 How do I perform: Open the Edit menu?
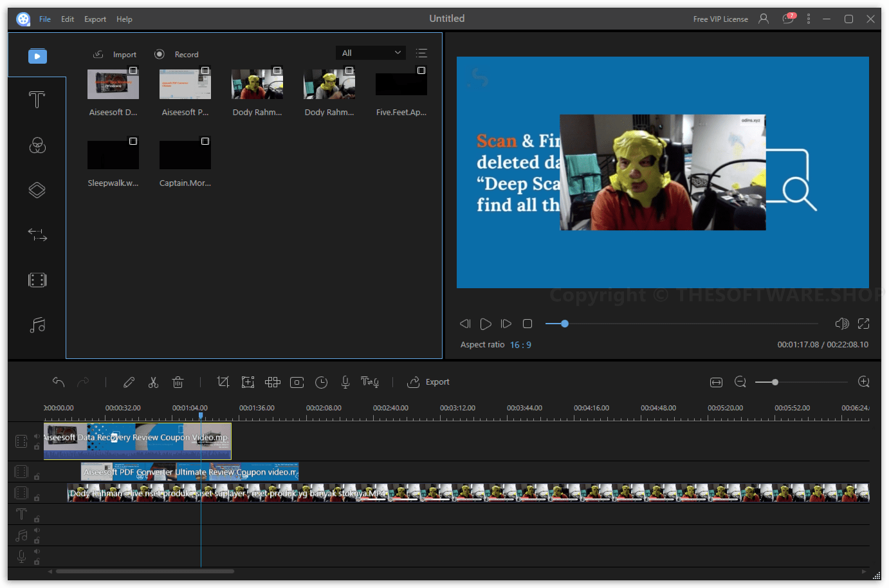pos(68,19)
